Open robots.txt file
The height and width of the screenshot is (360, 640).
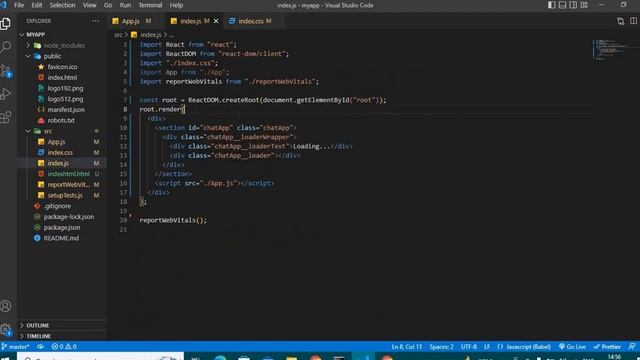62,120
